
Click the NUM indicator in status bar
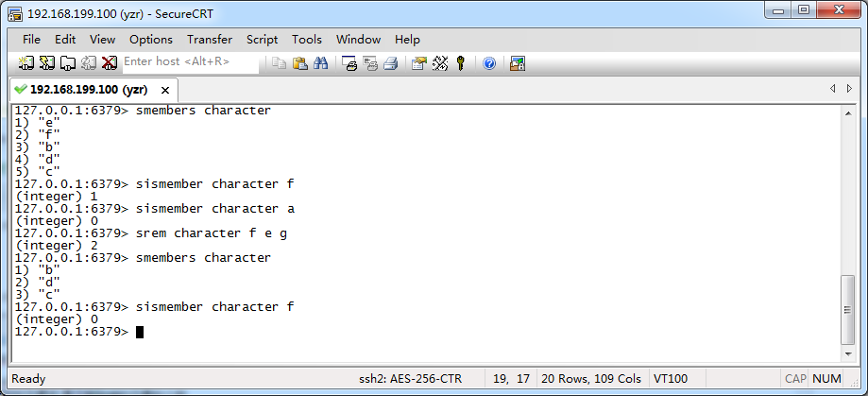826,379
